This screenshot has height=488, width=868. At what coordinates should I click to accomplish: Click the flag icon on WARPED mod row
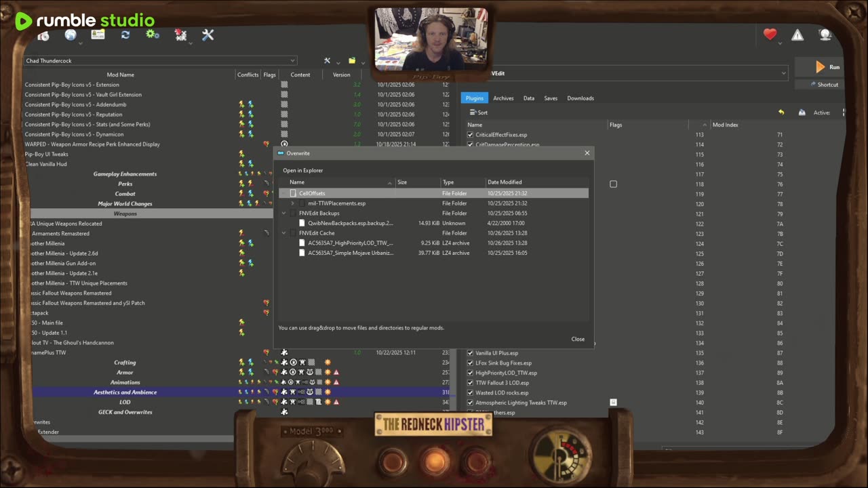coord(266,144)
